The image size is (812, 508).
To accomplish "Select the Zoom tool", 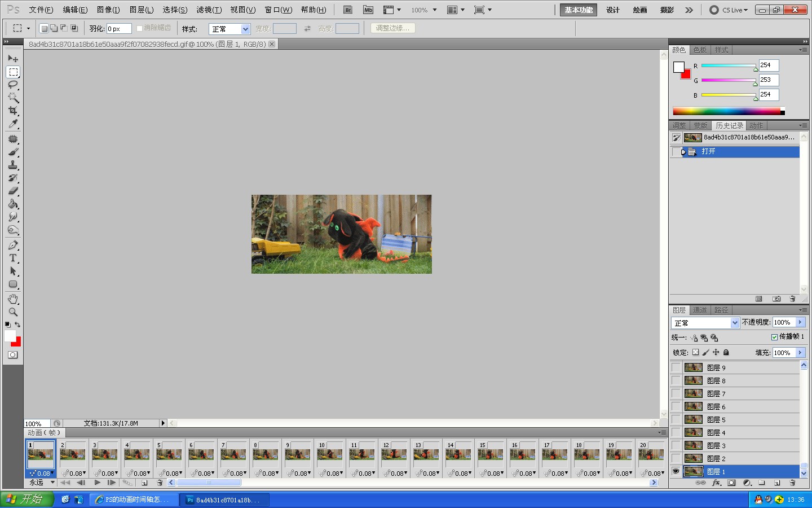I will point(13,312).
